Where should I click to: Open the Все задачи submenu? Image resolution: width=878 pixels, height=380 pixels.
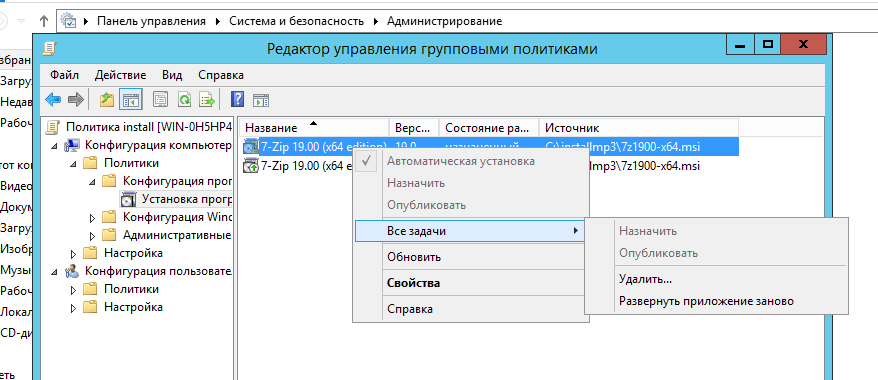470,231
